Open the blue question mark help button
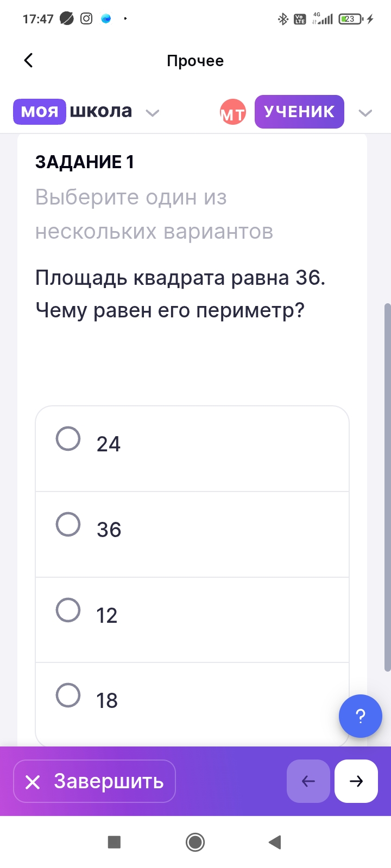The width and height of the screenshot is (391, 868). (360, 716)
